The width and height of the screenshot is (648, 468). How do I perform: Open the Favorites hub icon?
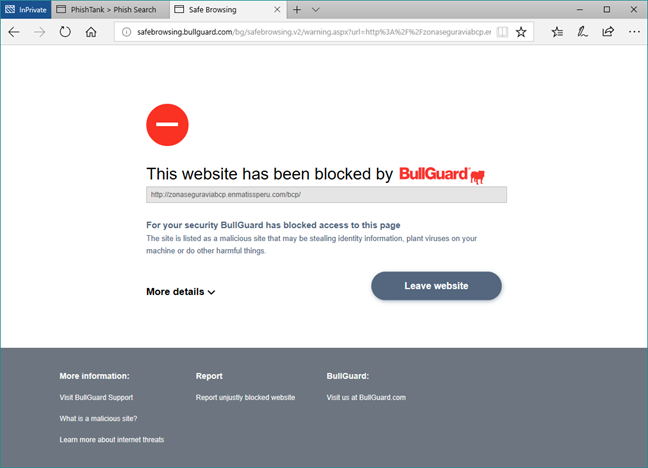[557, 32]
